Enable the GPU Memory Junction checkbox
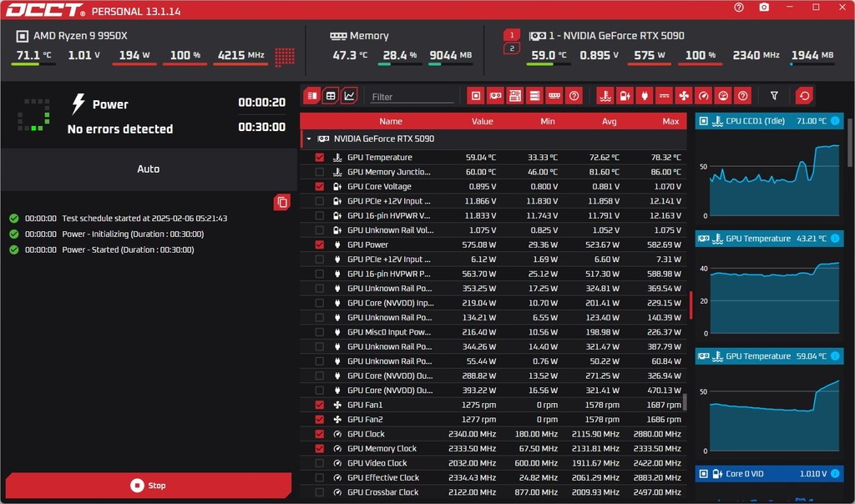The image size is (855, 504). (x=320, y=172)
